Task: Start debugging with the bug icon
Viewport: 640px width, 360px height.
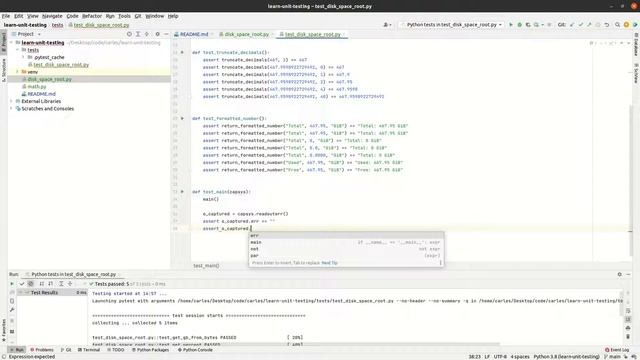Action: tap(520, 25)
